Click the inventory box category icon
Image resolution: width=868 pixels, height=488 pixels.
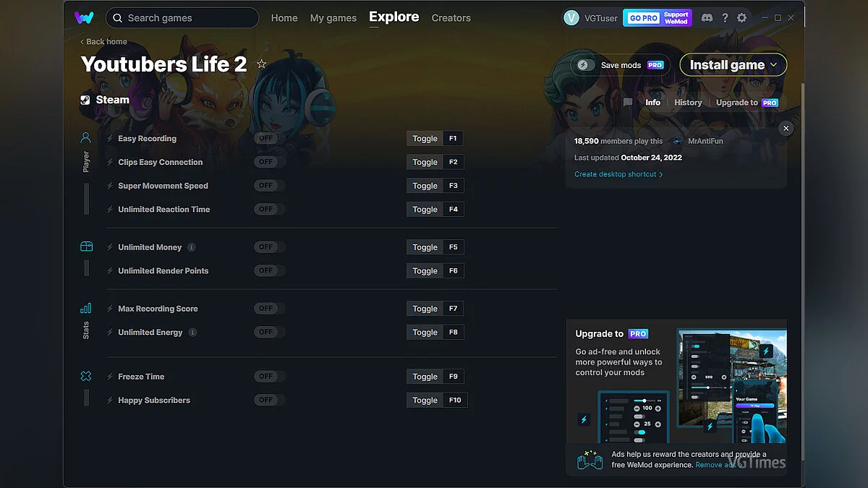[86, 247]
